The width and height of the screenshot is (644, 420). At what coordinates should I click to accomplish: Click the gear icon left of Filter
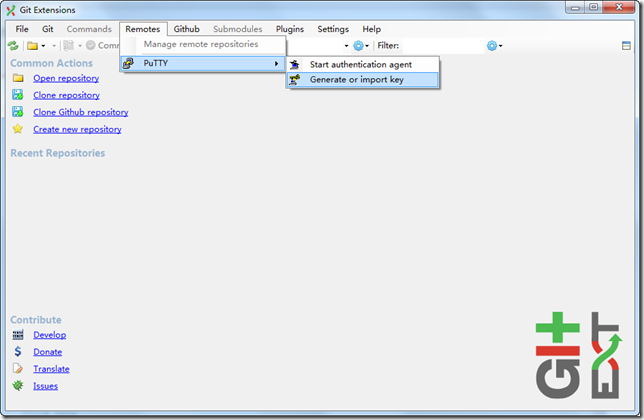(x=358, y=46)
